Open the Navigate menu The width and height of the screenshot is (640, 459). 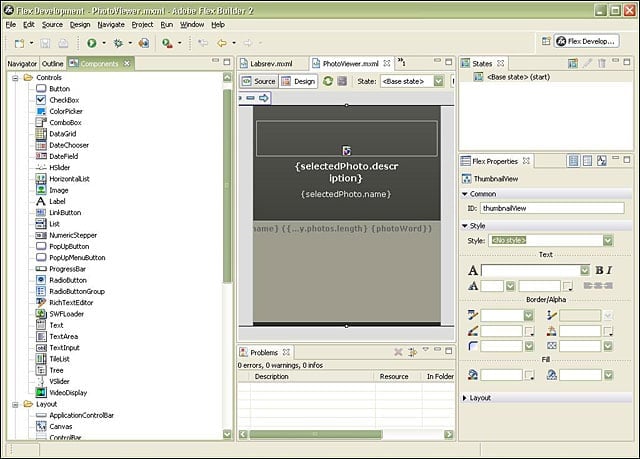click(x=111, y=24)
